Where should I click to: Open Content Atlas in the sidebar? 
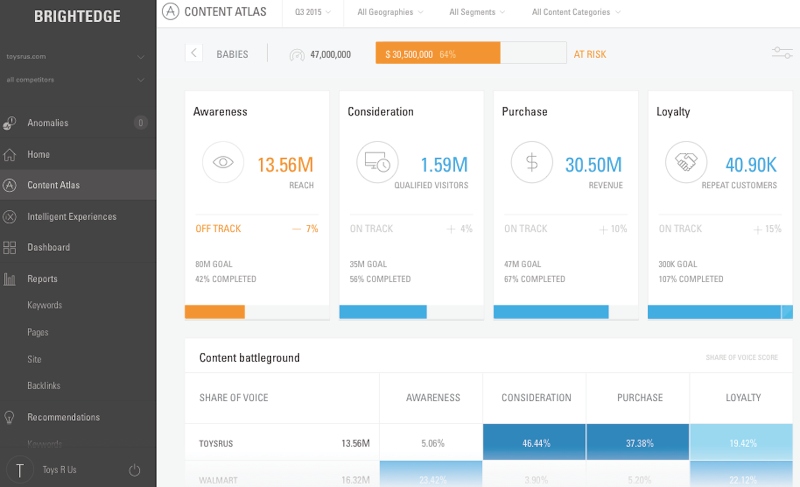click(53, 185)
